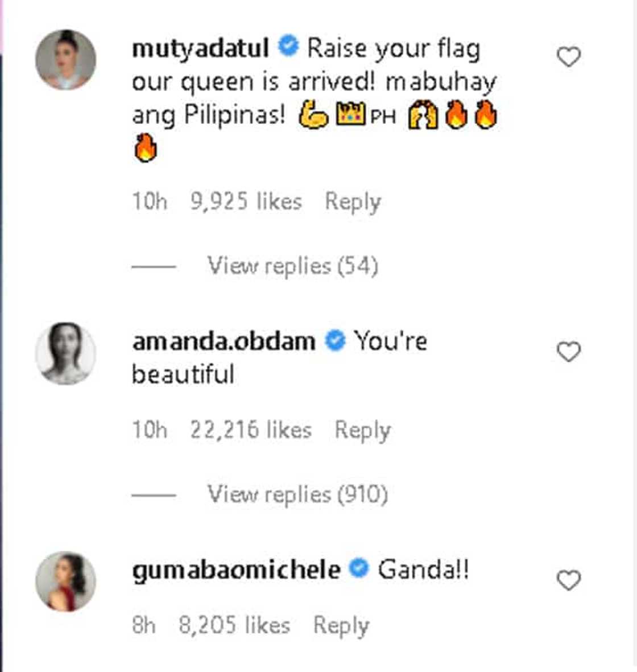This screenshot has height=672, width=637.
Task: Like gumabaomichele's comment with the heart
Action: coord(568,580)
